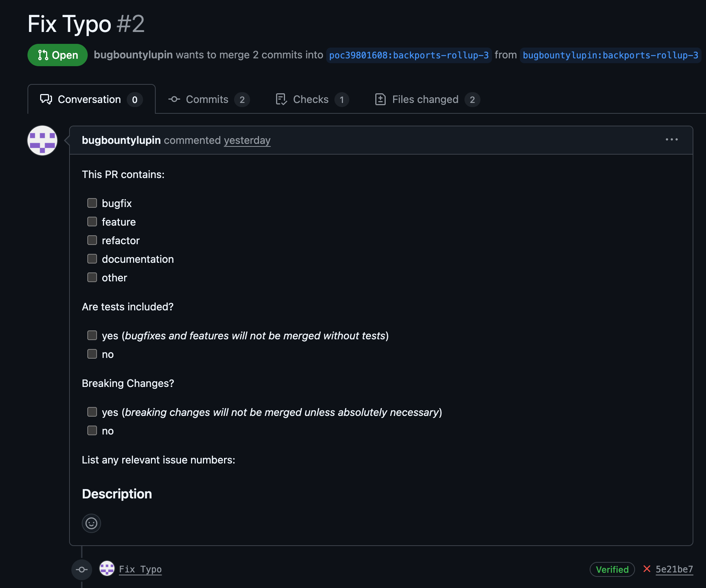Click the Open pull request status badge

(x=58, y=55)
